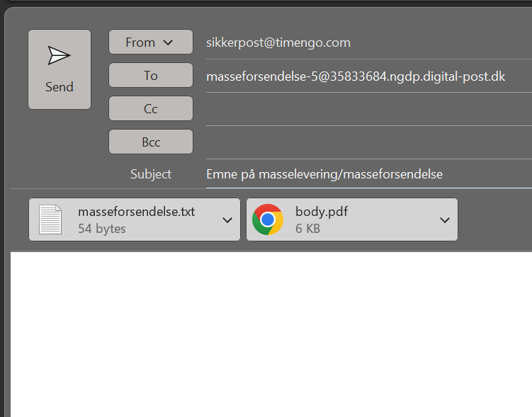Click the 54 bytes file size text
Viewport: 532px width, 417px height.
pyautogui.click(x=102, y=229)
